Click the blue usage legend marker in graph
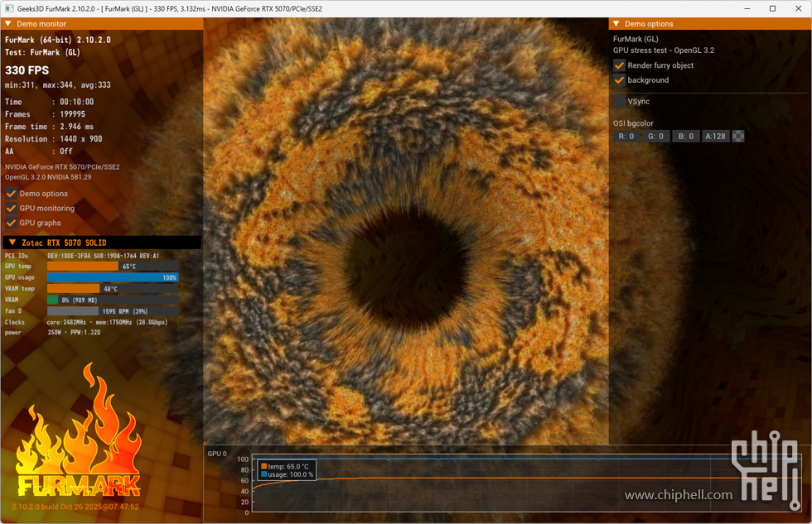This screenshot has width=812, height=524. click(x=263, y=475)
